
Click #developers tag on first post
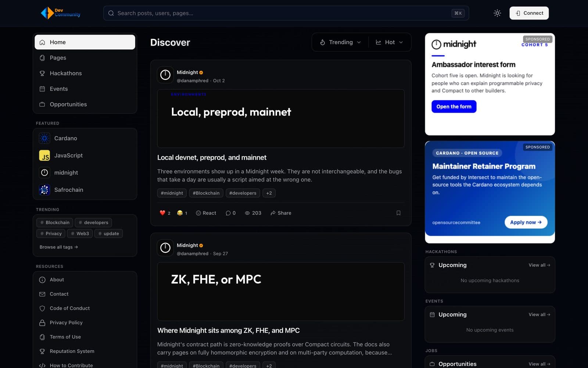pos(243,193)
